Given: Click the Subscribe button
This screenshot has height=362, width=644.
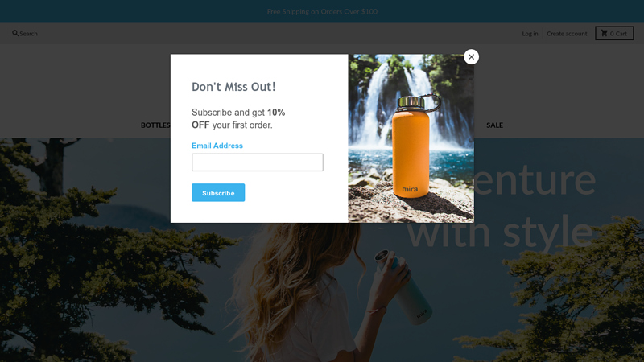Looking at the screenshot, I should coord(218,192).
